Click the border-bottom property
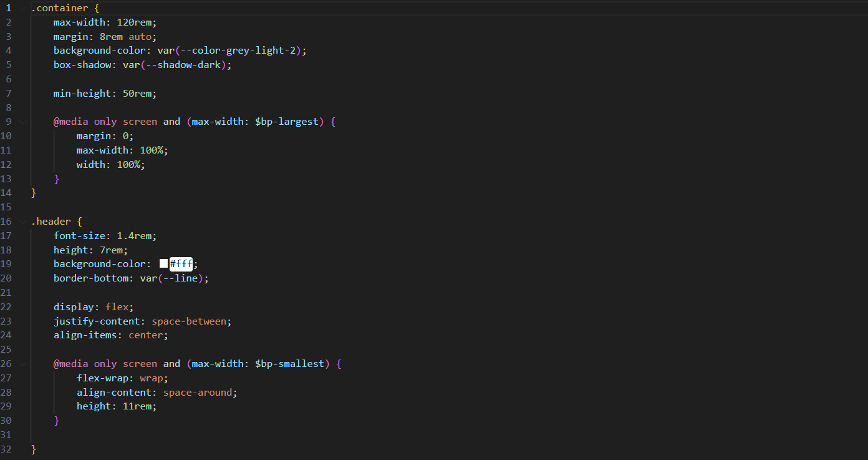 91,278
